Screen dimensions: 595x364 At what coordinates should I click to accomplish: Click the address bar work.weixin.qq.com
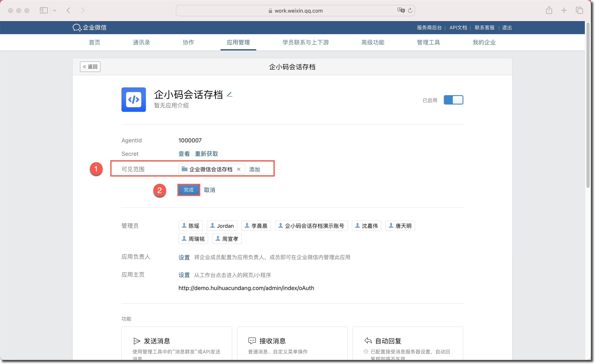pos(295,11)
